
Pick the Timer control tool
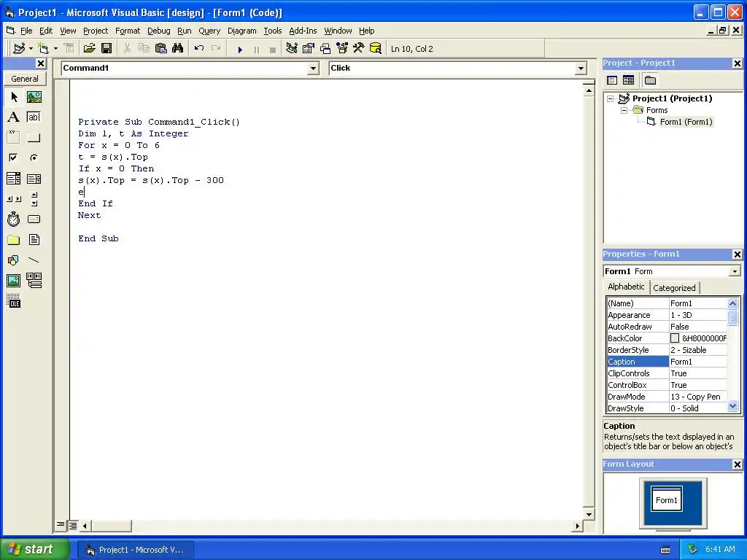[14, 219]
